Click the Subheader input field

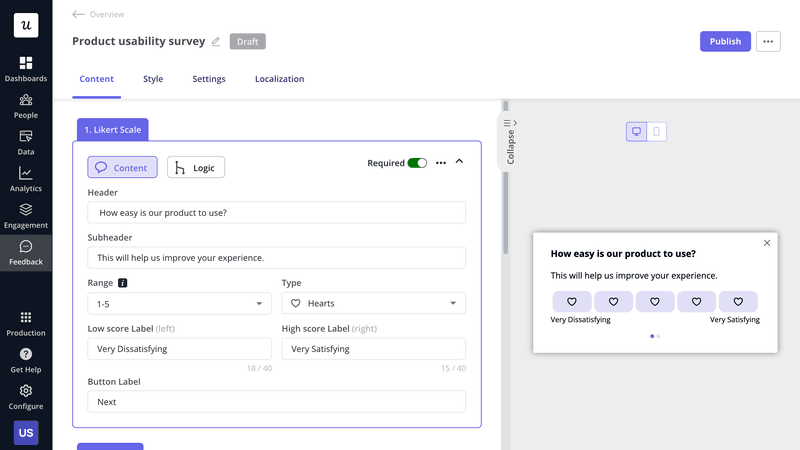click(x=277, y=258)
